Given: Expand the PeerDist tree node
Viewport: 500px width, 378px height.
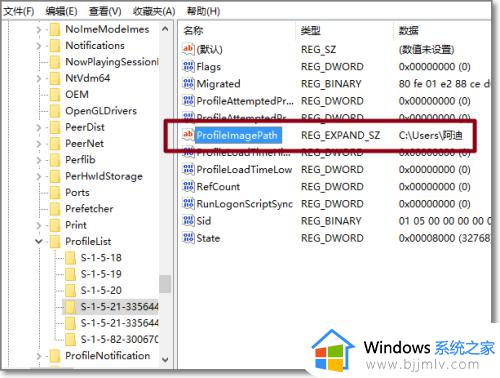Looking at the screenshot, I should click(x=39, y=127).
